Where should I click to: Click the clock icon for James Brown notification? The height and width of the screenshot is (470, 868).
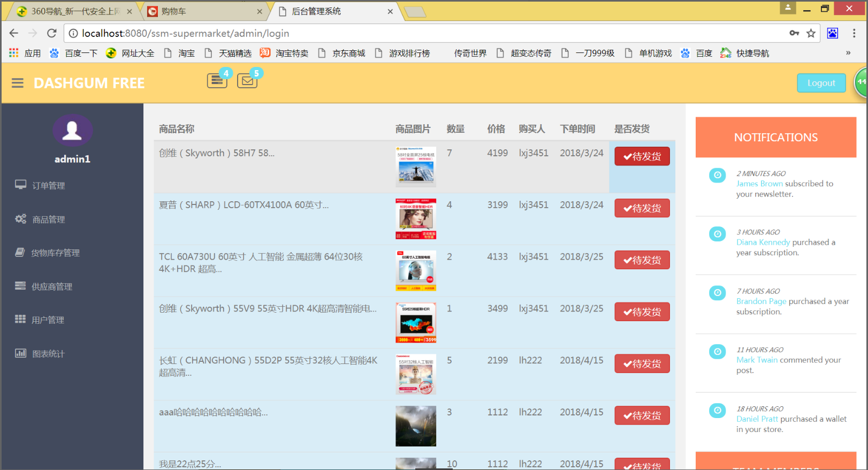click(717, 175)
